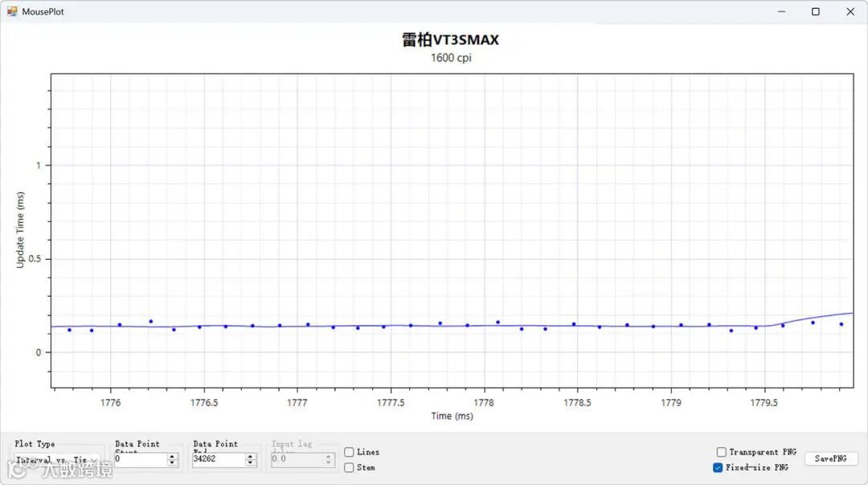Uncheck the Fixed-size PNG checkbox
Screen dimensions: 868x485
point(718,468)
